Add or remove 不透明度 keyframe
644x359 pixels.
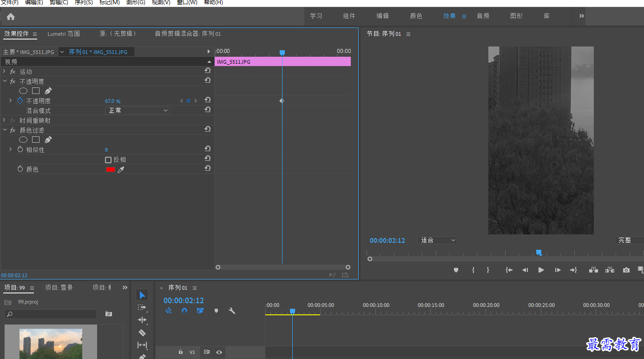pos(188,101)
